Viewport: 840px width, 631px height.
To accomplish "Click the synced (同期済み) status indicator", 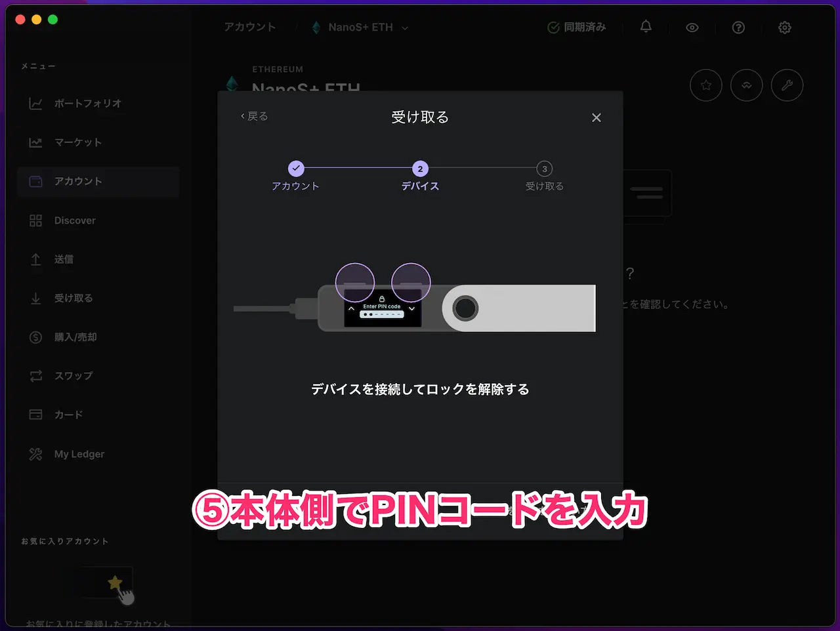I will click(x=577, y=28).
